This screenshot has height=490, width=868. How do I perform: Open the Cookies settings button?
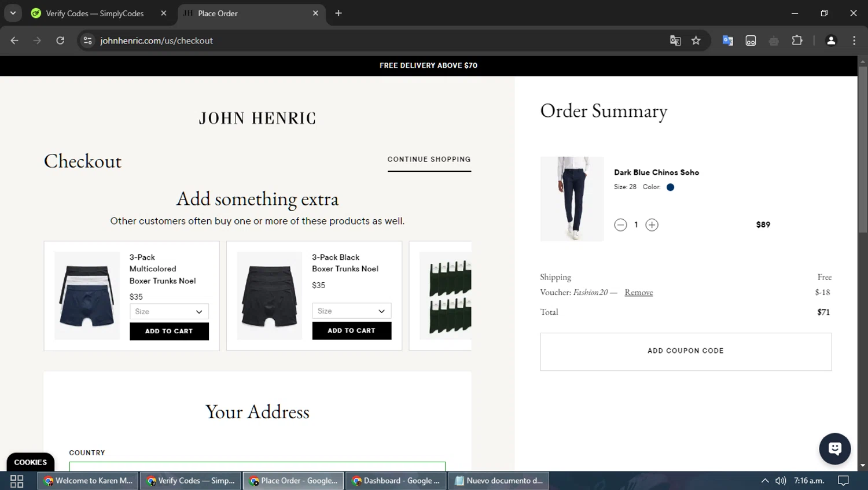(31, 462)
